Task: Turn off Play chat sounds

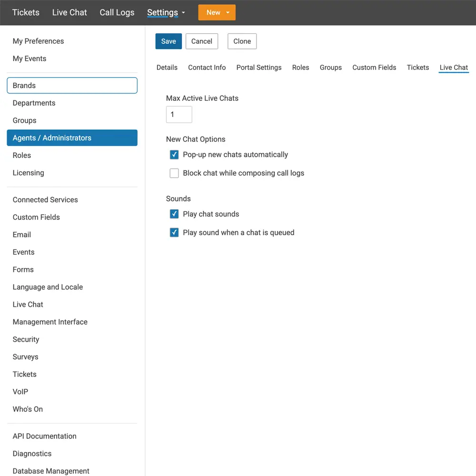Action: [x=174, y=214]
